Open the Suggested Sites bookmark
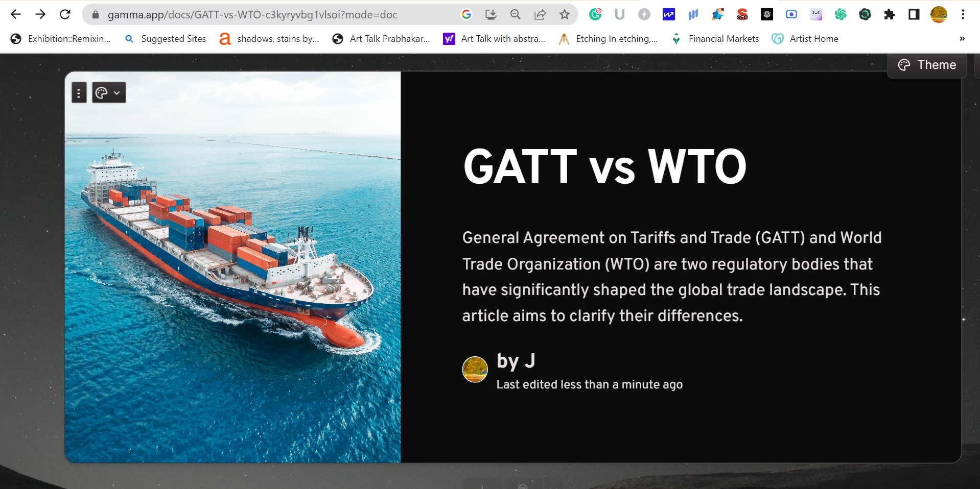Viewport: 980px width, 489px height. (x=166, y=39)
